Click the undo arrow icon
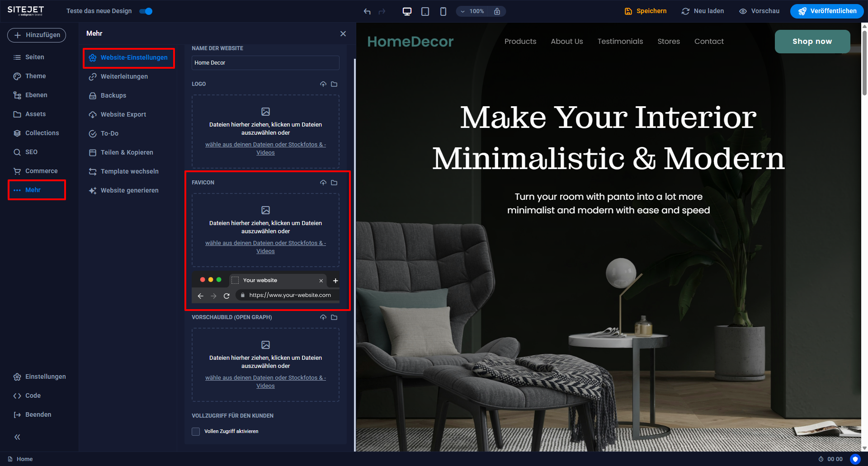 click(x=367, y=11)
